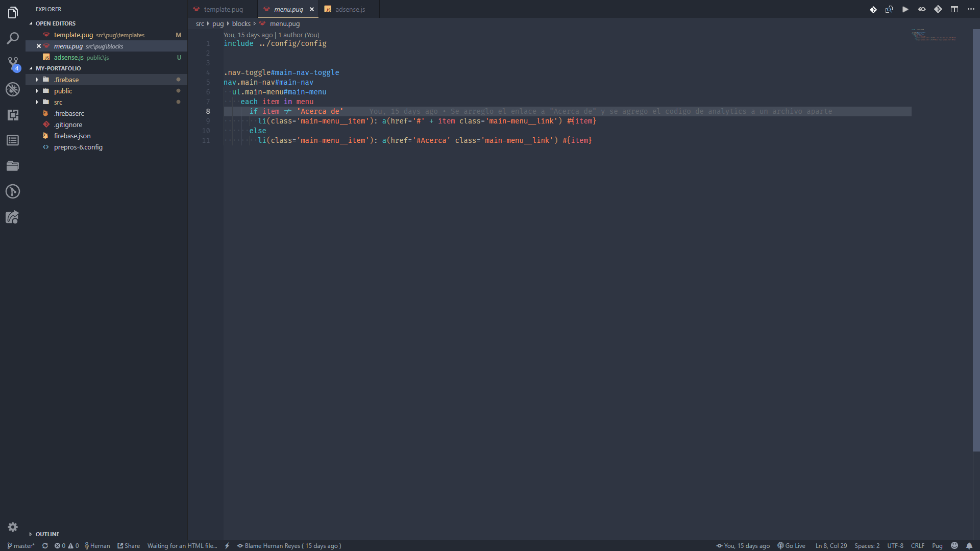Switch to the template.pug tab
This screenshot has height=551, width=980.
[x=223, y=9]
